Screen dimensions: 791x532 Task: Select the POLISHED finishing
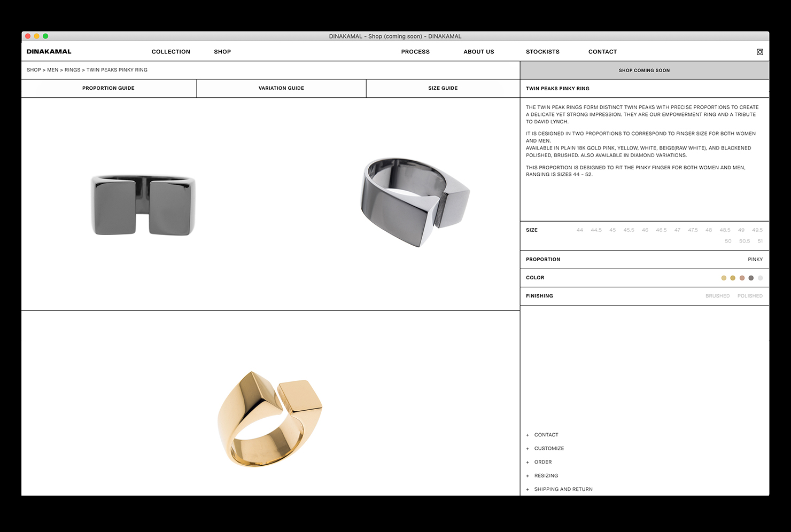coord(750,296)
